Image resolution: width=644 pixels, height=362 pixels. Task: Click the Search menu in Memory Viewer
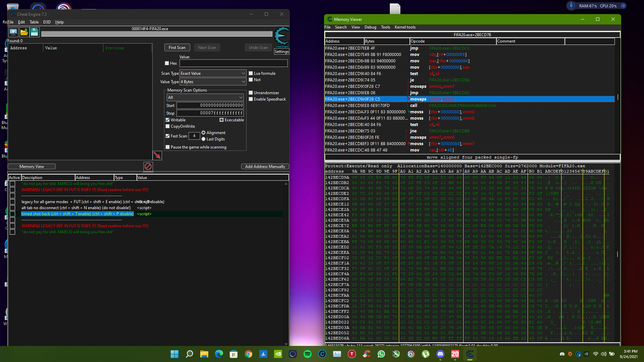(x=340, y=27)
